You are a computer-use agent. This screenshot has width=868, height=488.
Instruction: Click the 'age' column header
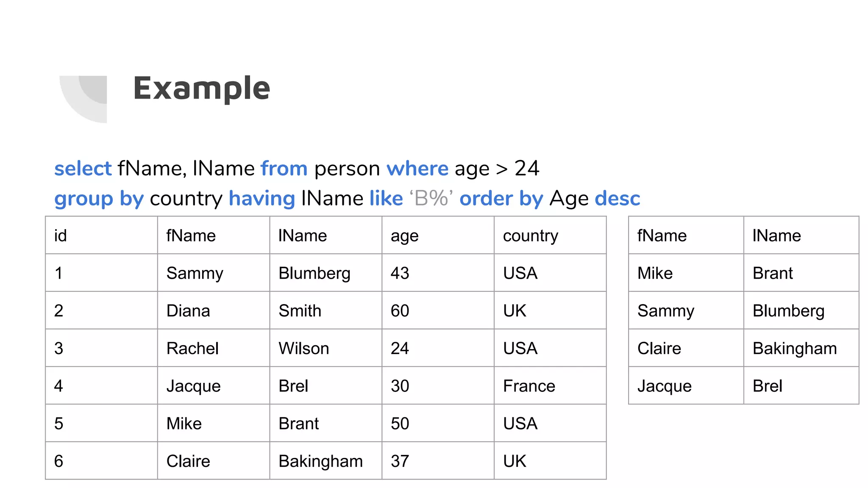404,236
